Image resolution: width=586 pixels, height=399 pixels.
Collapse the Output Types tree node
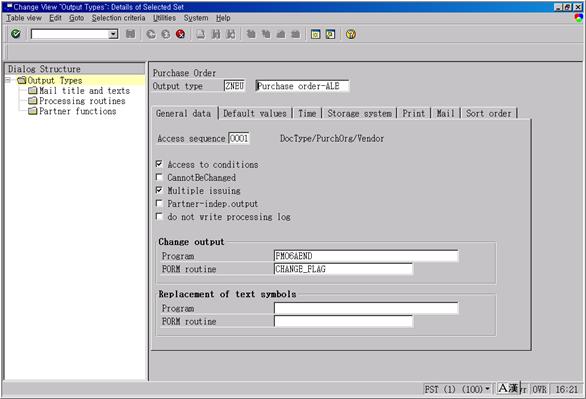[8, 80]
